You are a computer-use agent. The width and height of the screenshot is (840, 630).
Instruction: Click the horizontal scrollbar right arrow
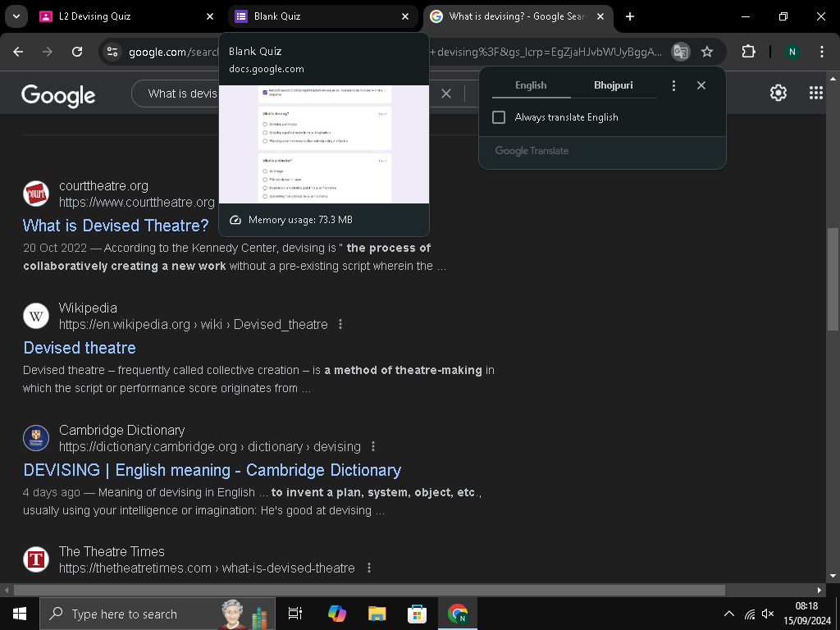click(819, 590)
